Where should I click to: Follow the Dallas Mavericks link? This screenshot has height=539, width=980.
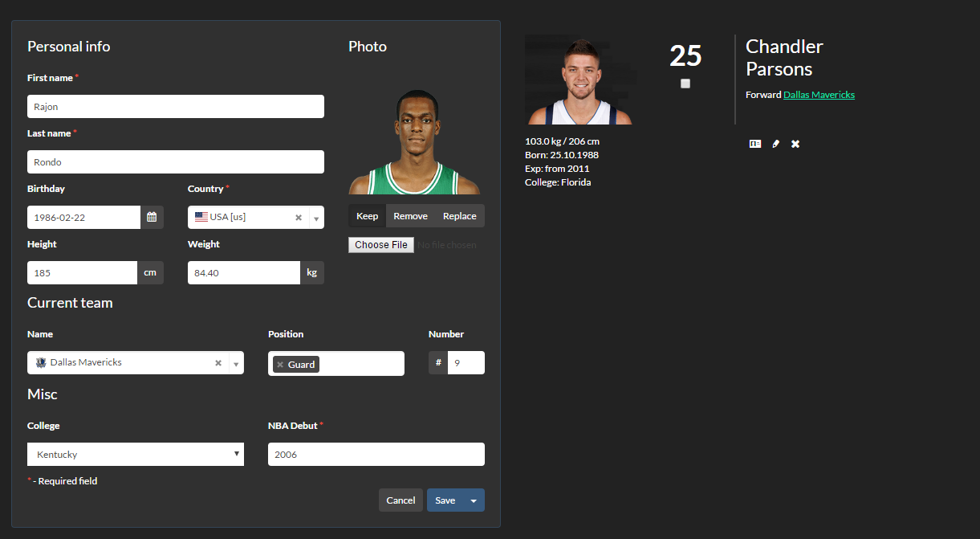pos(819,95)
